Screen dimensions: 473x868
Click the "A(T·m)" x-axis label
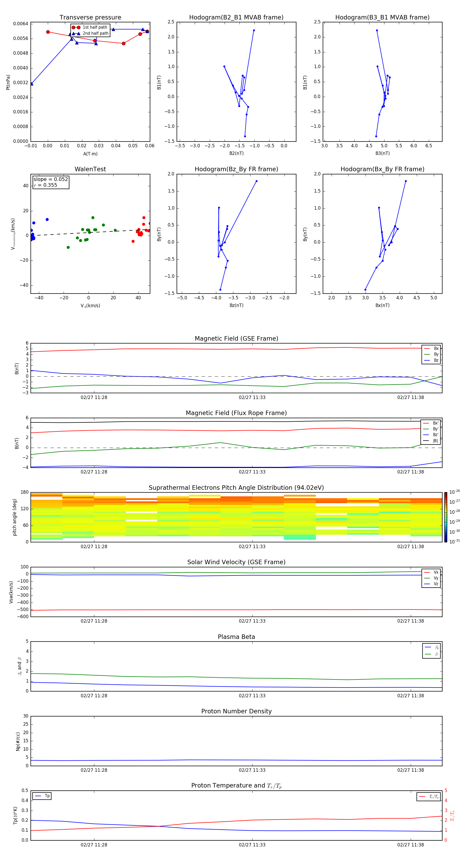point(90,154)
